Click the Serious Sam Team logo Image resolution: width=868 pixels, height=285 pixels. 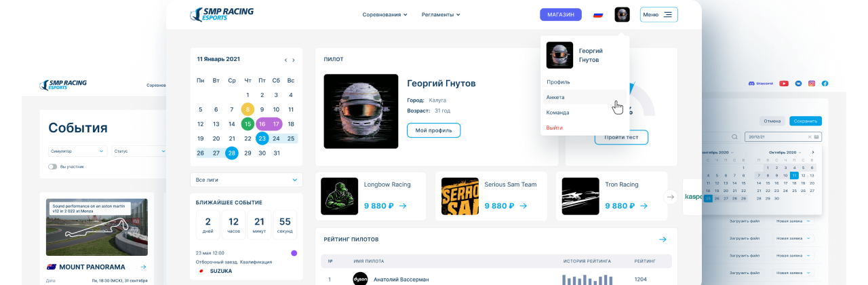[x=460, y=196]
